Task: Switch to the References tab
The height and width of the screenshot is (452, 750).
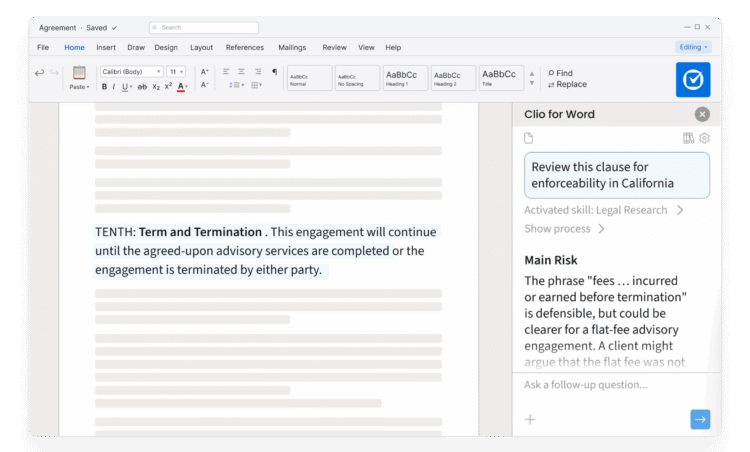Action: click(x=244, y=47)
